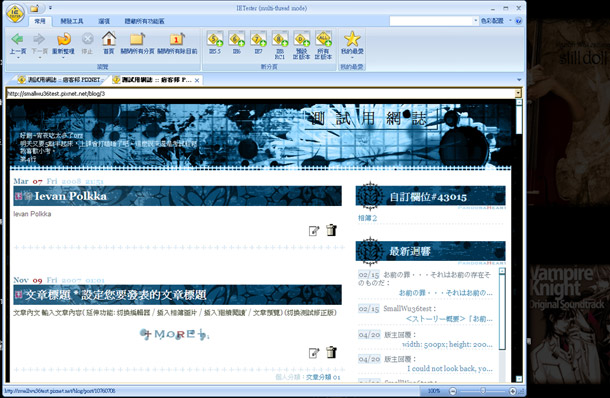Click the zoom out minus button

(x=453, y=391)
